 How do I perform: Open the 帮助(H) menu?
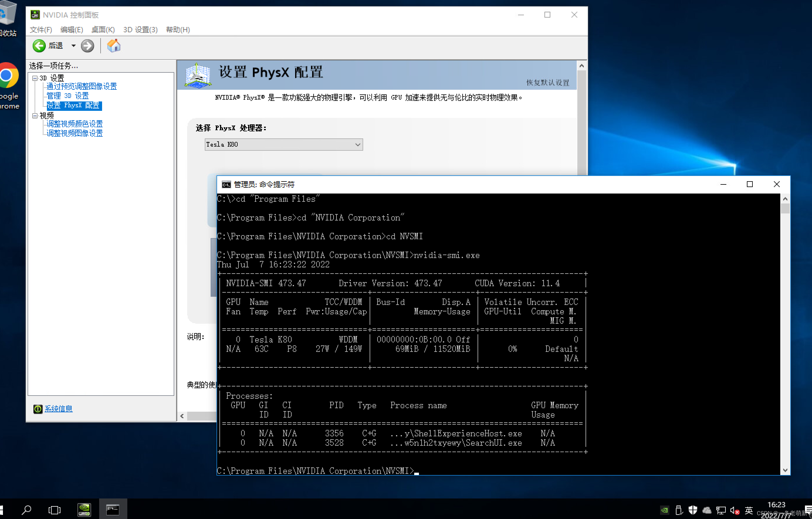[178, 30]
